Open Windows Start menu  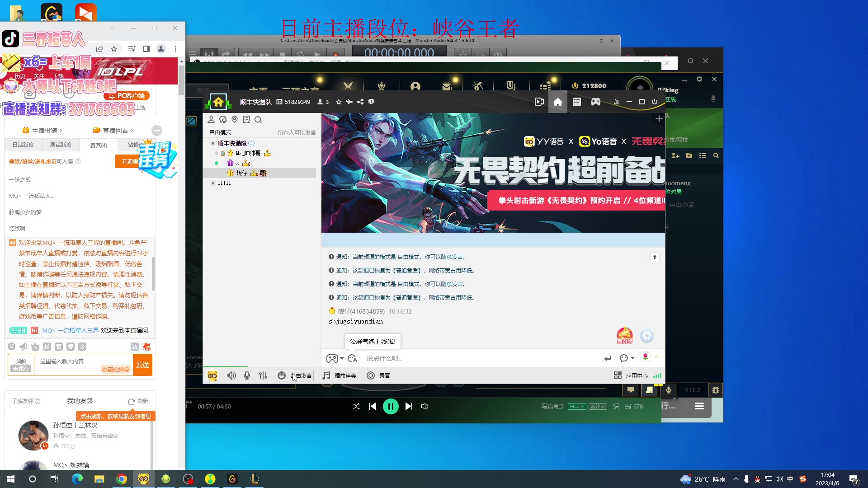11,479
